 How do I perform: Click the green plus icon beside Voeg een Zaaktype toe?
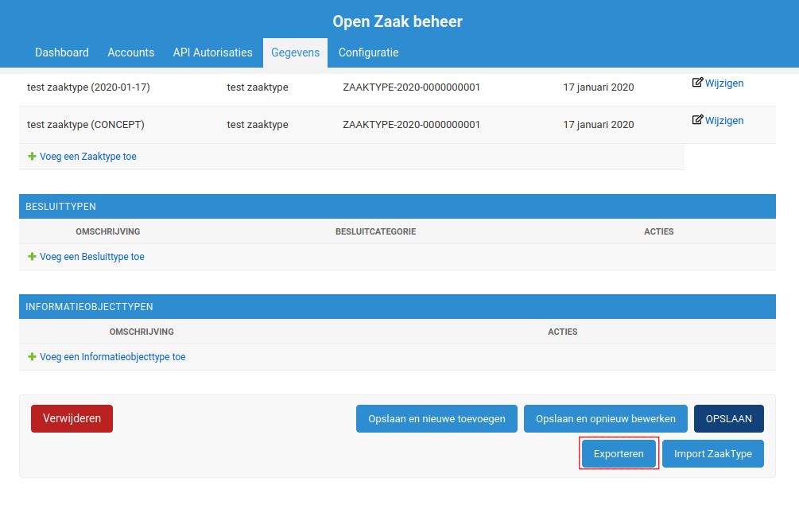32,157
